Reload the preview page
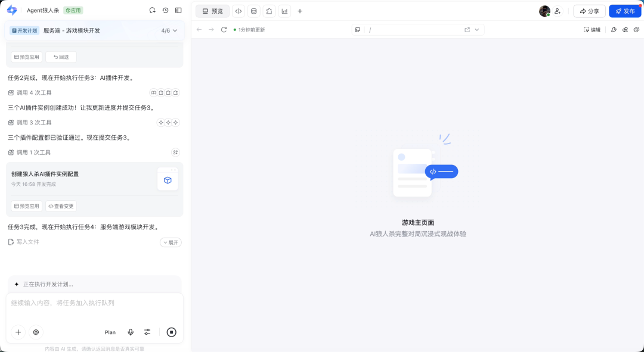 click(224, 30)
